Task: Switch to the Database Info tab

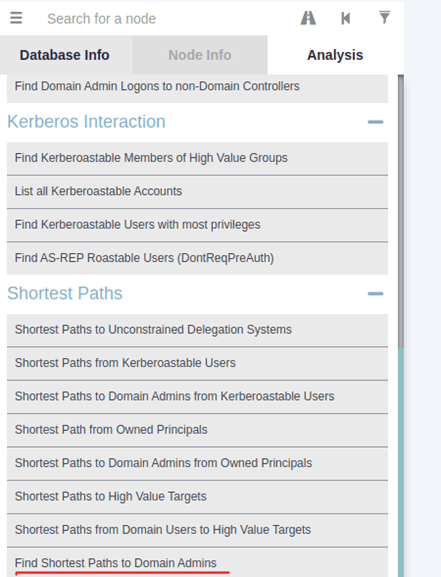Action: [x=65, y=55]
